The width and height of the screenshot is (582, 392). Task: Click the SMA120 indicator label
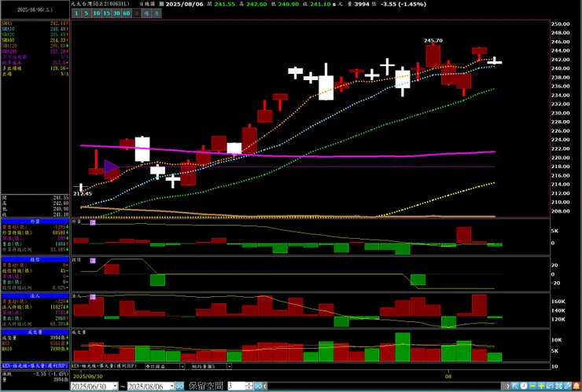point(9,46)
